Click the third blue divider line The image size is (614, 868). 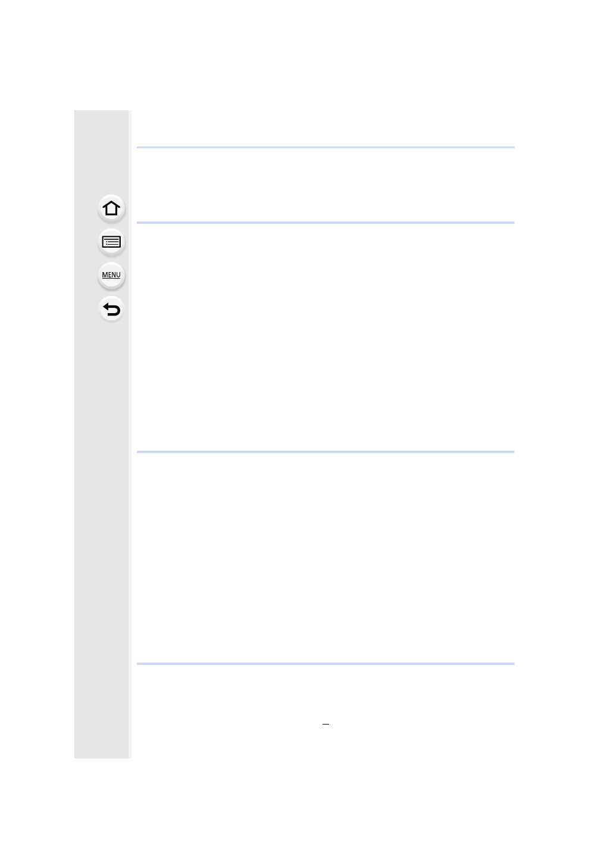pos(325,452)
